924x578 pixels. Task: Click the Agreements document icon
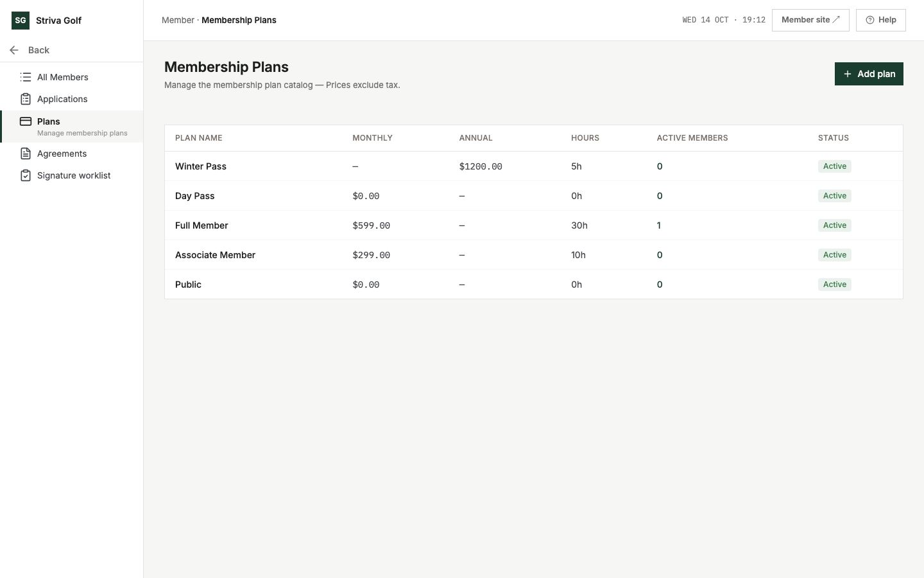click(26, 153)
